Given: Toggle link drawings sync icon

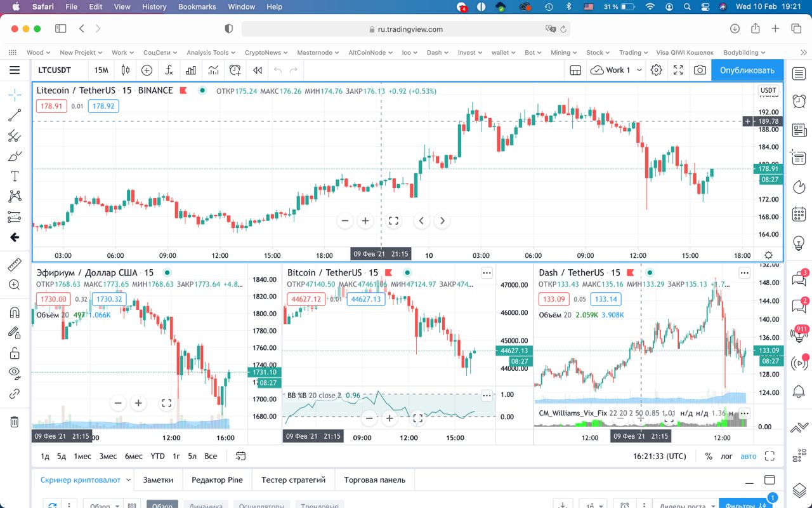Looking at the screenshot, I should click(x=15, y=394).
